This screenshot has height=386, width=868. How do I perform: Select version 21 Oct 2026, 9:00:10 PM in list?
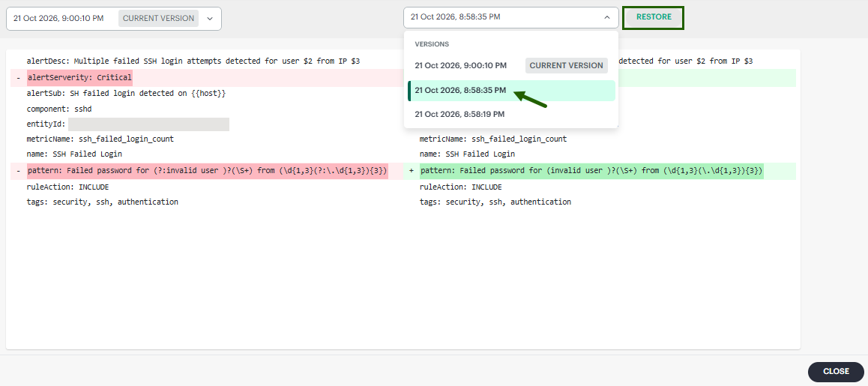tap(511, 65)
